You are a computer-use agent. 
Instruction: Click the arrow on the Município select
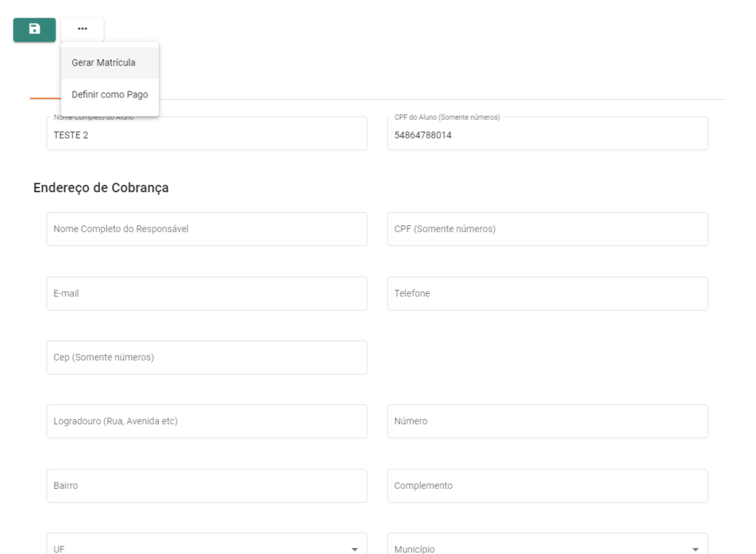[695, 550]
